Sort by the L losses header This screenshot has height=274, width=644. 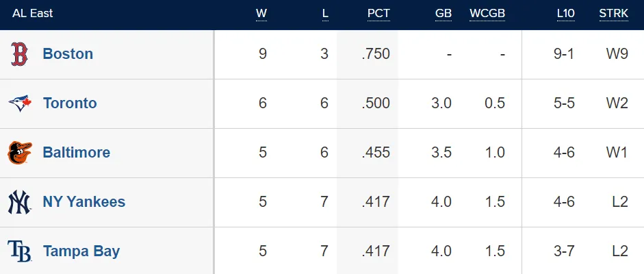click(325, 14)
